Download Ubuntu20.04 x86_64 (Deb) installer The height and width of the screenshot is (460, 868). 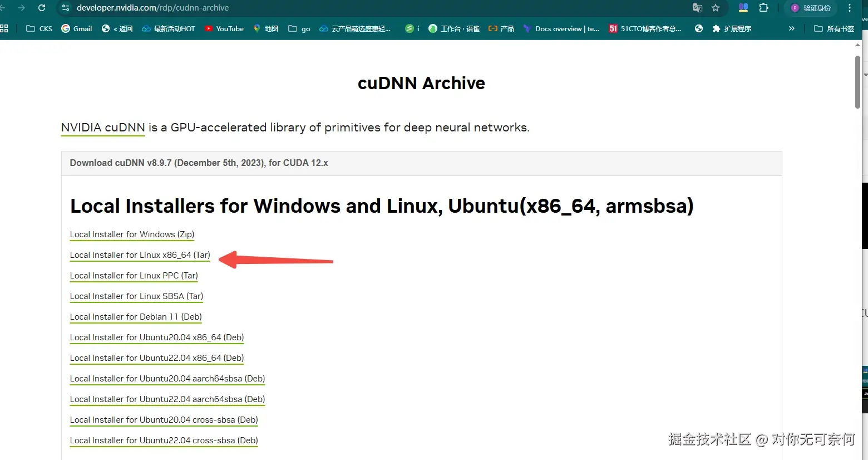point(157,337)
